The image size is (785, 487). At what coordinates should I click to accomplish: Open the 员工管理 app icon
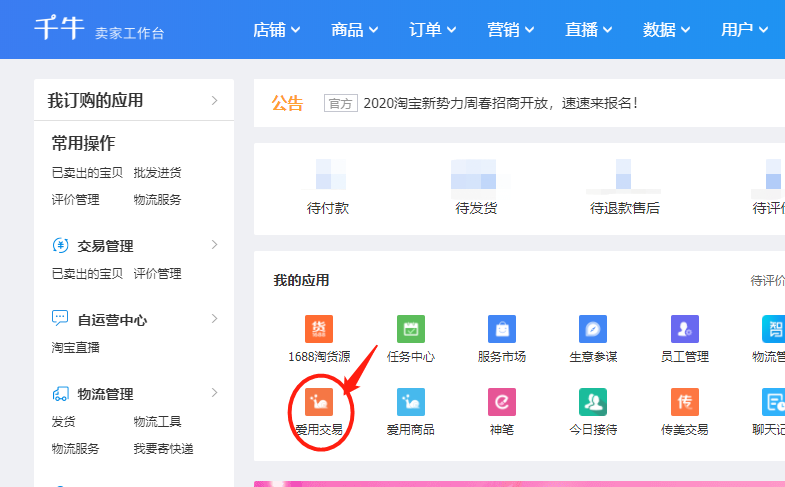pyautogui.click(x=684, y=329)
